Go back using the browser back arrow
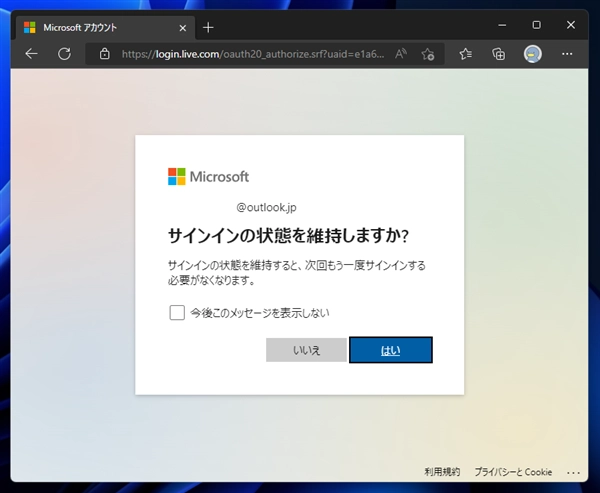Image resolution: width=600 pixels, height=493 pixels. point(31,54)
